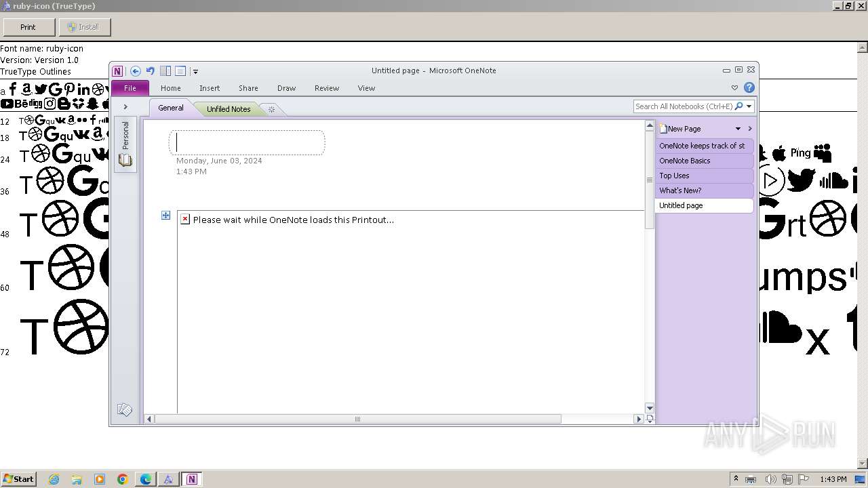Open the What's New? page
The height and width of the screenshot is (488, 868).
(704, 190)
